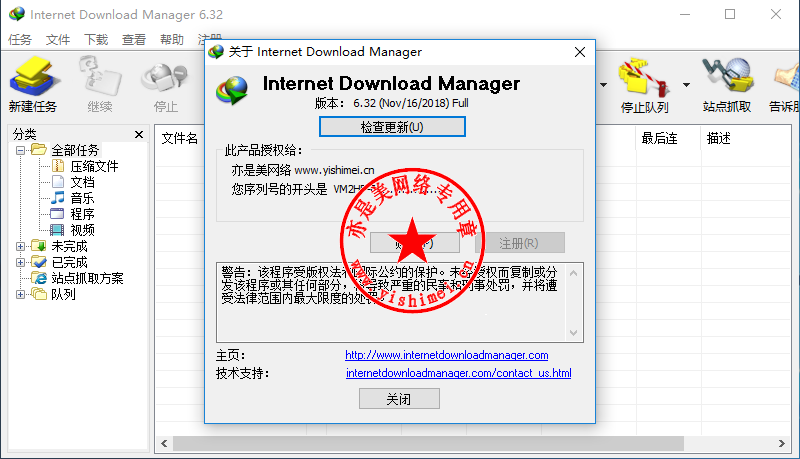Select the 队列 item

point(63,294)
